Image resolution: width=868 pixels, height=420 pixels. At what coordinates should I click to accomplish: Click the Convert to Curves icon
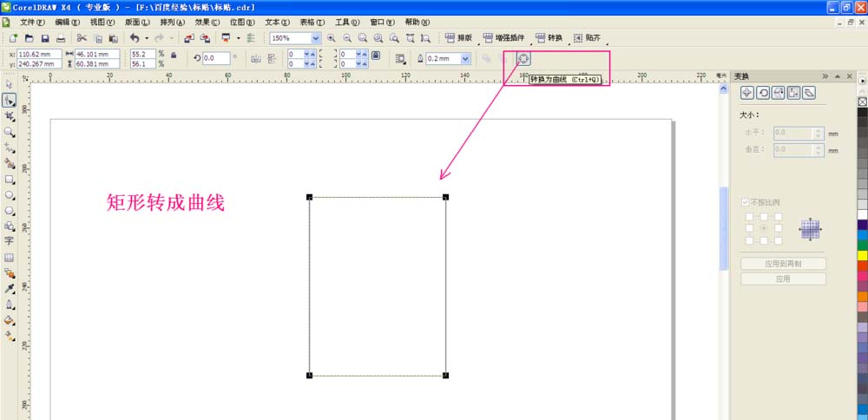(523, 58)
